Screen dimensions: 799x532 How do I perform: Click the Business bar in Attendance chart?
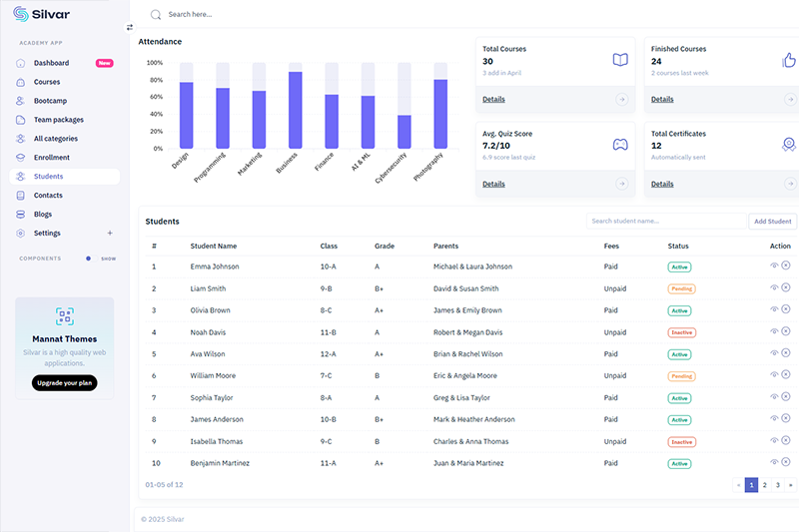[296, 110]
